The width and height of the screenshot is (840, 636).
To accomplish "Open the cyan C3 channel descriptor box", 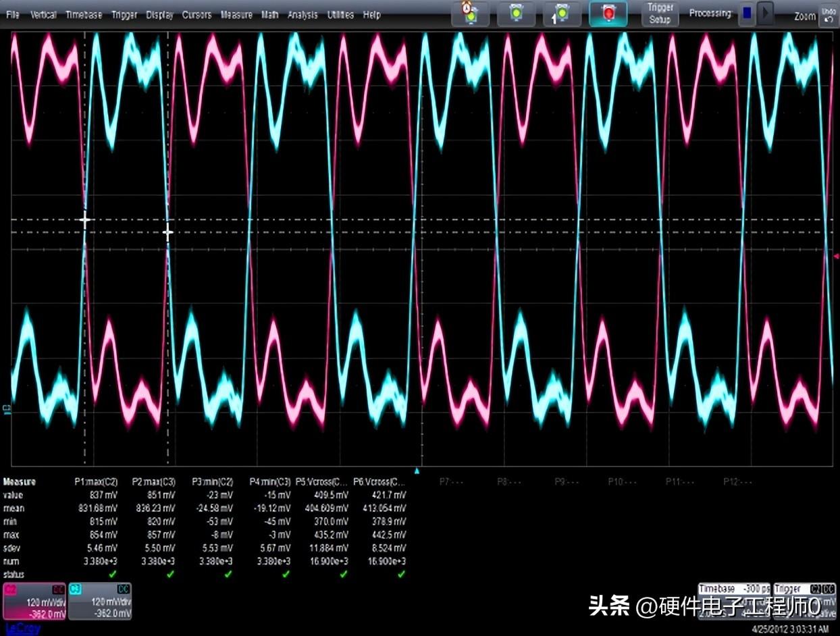I will coord(100,602).
